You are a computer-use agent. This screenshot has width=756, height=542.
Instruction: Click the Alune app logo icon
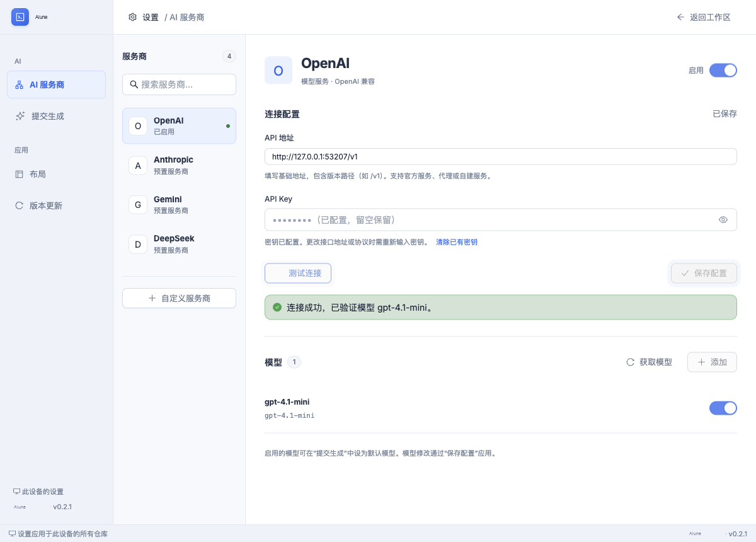[20, 17]
